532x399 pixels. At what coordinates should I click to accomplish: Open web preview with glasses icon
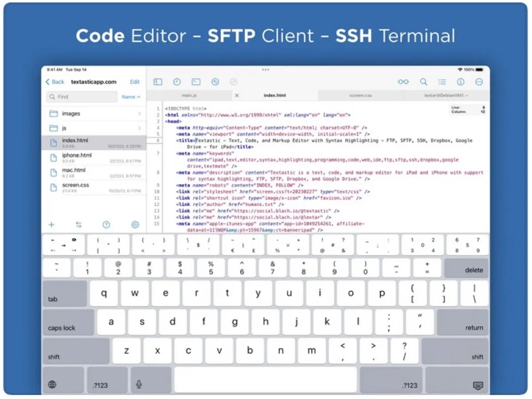point(403,82)
